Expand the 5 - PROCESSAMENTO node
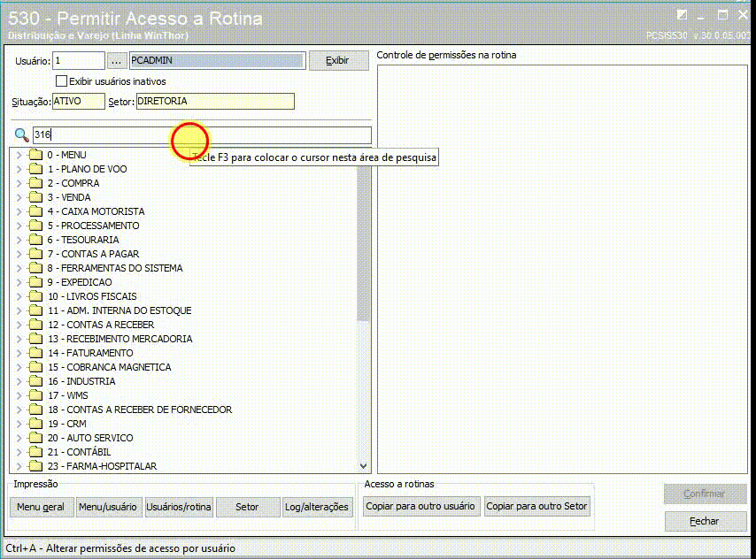The width and height of the screenshot is (756, 559). (19, 226)
